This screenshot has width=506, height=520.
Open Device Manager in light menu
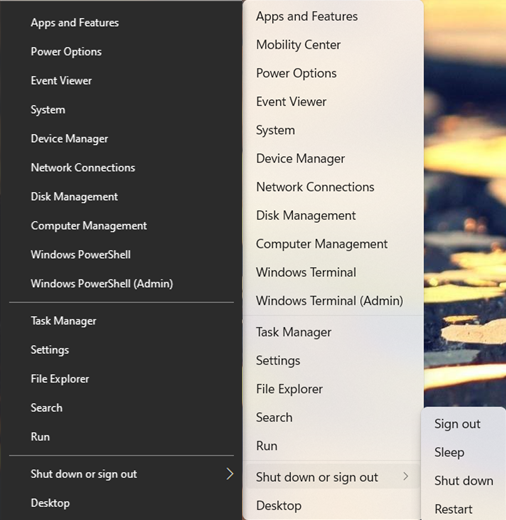300,159
